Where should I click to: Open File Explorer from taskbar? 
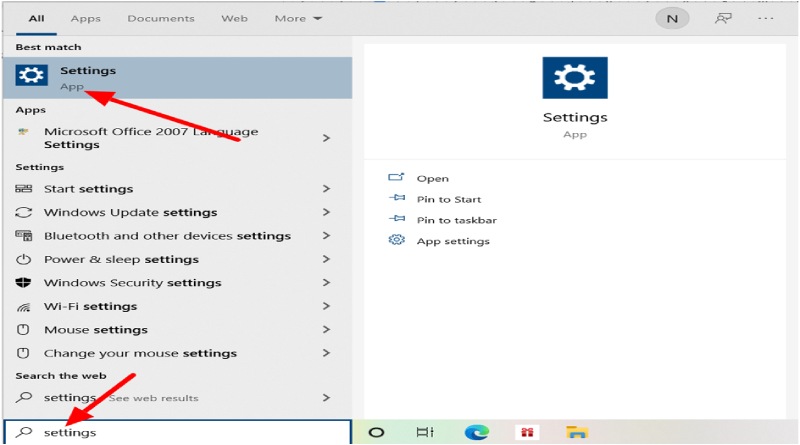577,433
